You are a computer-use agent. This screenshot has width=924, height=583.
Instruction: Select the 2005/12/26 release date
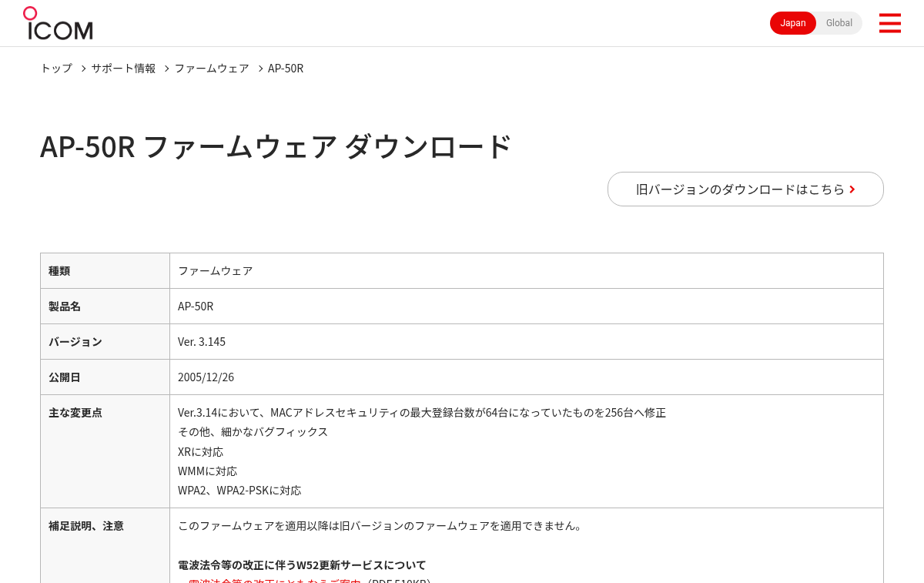coord(206,377)
